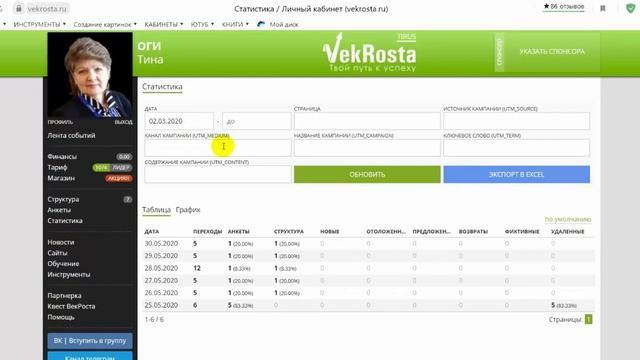
Task: Sort by НОВЫЕ column header
Action: (x=329, y=231)
